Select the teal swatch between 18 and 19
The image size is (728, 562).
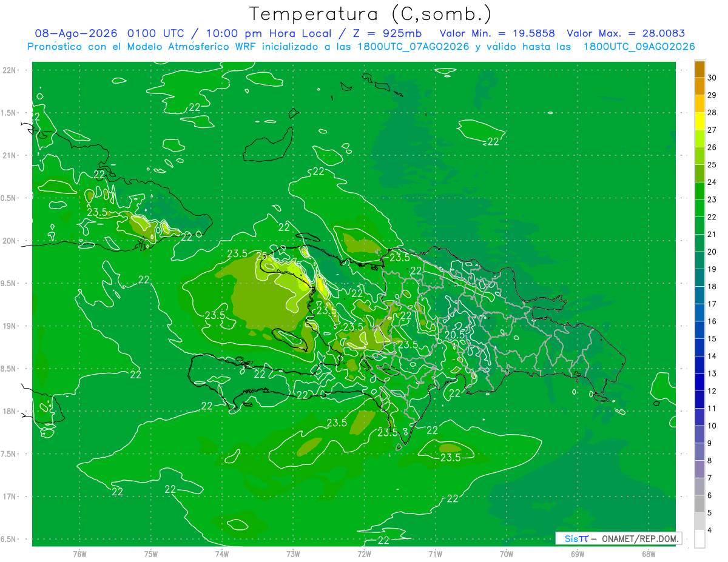pyautogui.click(x=699, y=278)
